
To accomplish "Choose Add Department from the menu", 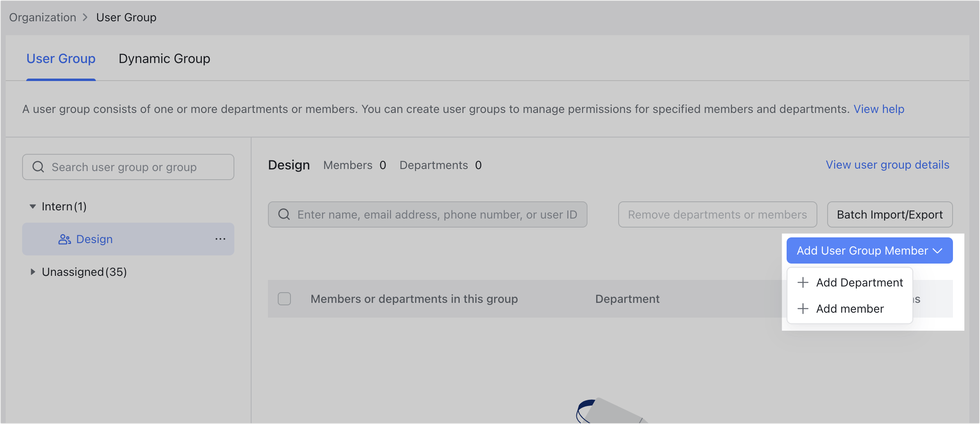I will click(859, 282).
